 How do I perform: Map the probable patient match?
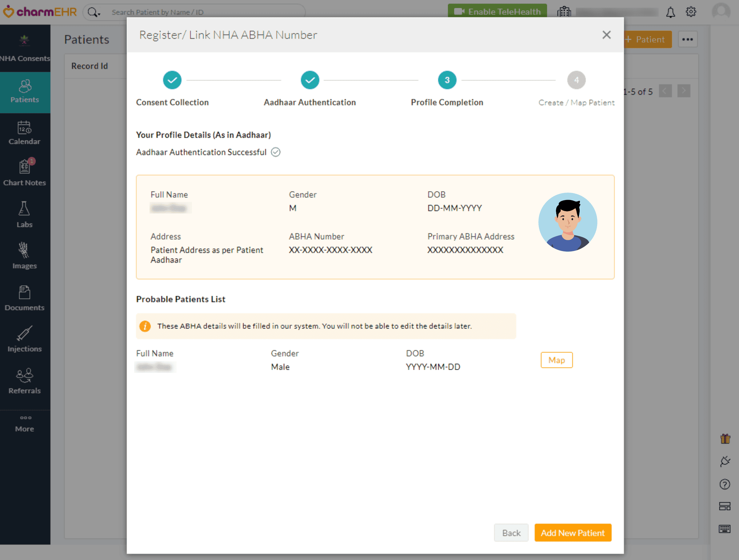click(556, 360)
